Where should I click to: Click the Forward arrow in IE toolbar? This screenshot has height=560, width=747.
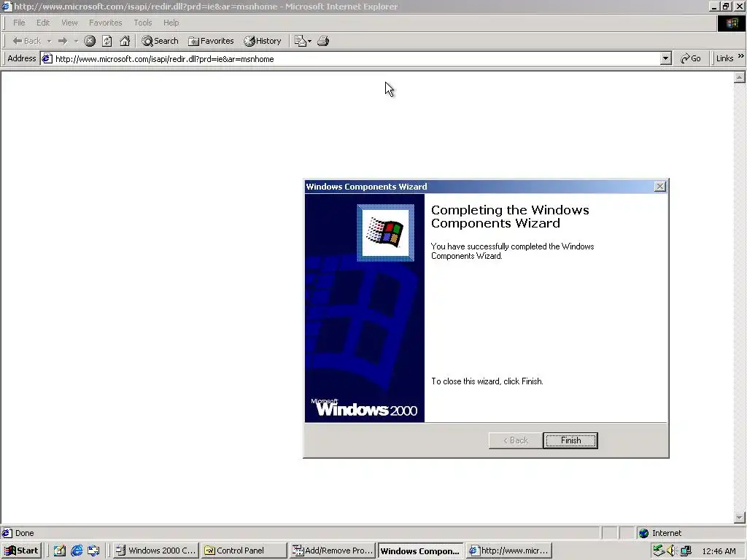[63, 41]
